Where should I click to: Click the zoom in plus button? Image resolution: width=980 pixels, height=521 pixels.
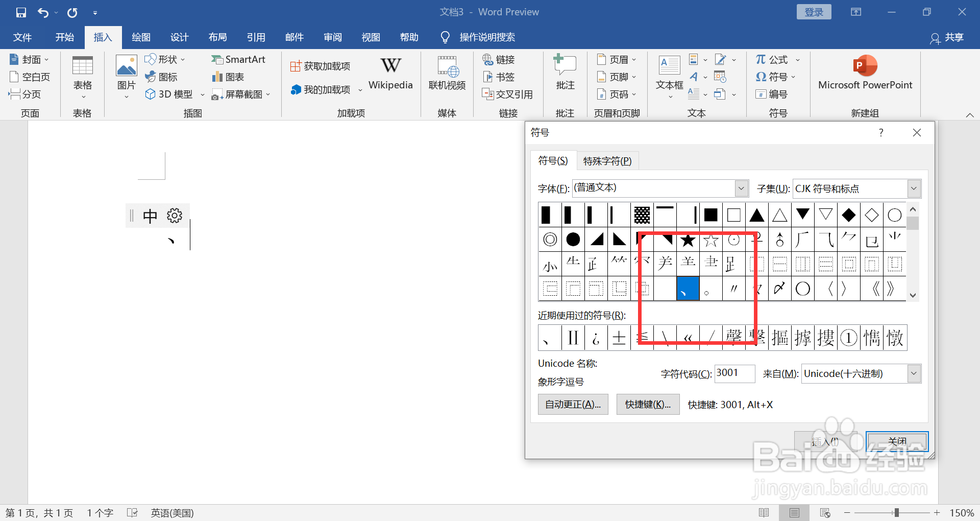point(937,513)
